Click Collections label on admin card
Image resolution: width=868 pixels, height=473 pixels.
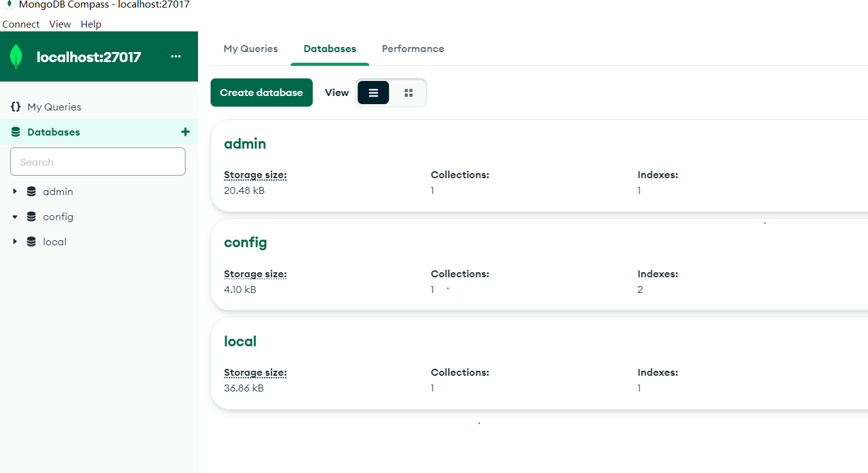[x=460, y=175]
